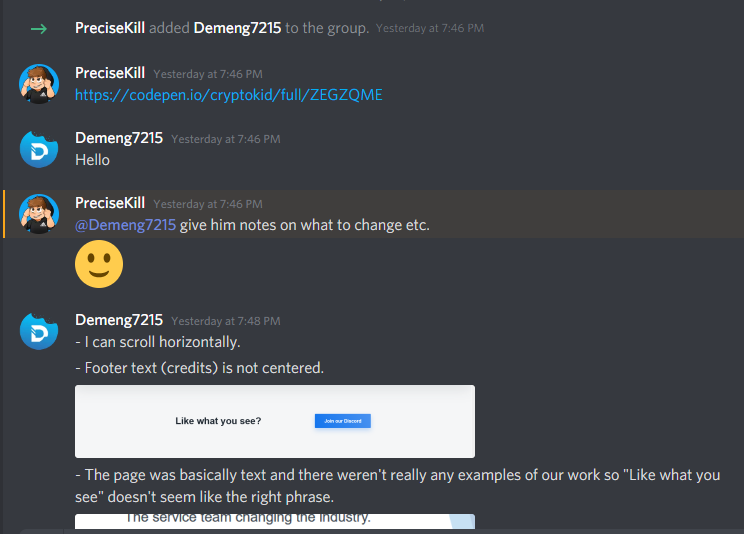Click the @Demeng7215 mention

point(125,225)
